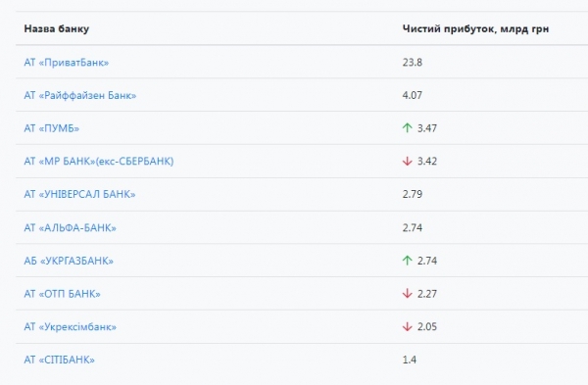The image size is (588, 385).
Task: Open АТ «МР БАНК»(екс-СБЕРБАНК) link
Action: 99,162
